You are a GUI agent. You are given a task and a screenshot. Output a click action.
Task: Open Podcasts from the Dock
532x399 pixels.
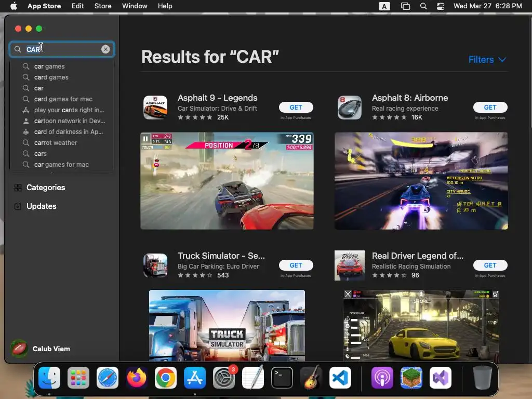(382, 378)
